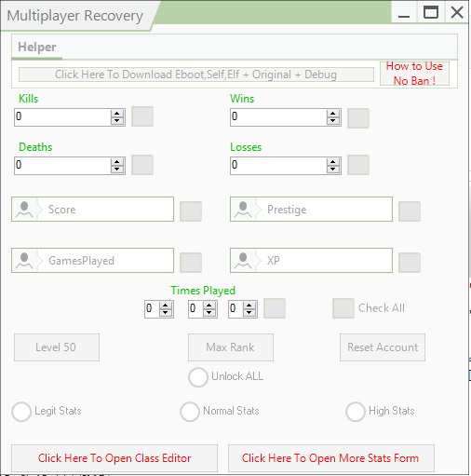
Task: Click the user icon in XP field
Action: [243, 261]
